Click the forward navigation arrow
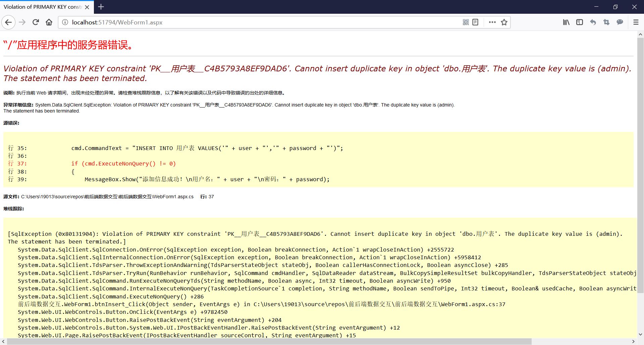 click(x=22, y=22)
